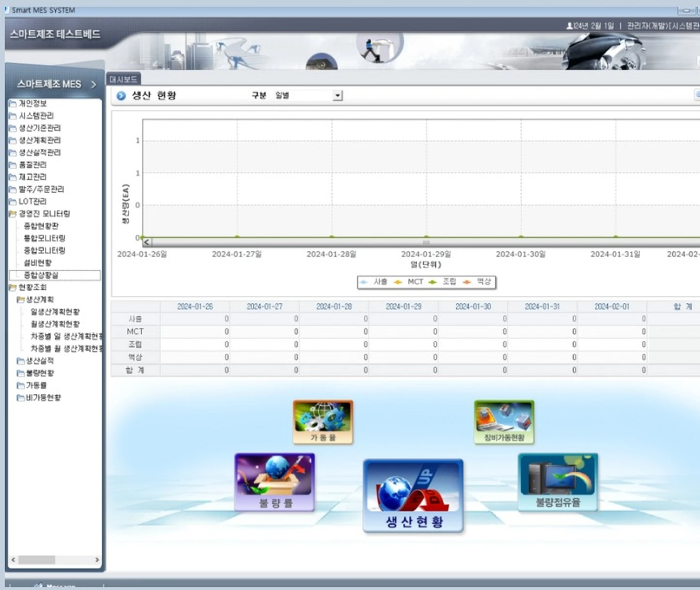Screen dimensions: 700x590
Task: Open 월생산계획현황 in the tree
Action: 55,324
